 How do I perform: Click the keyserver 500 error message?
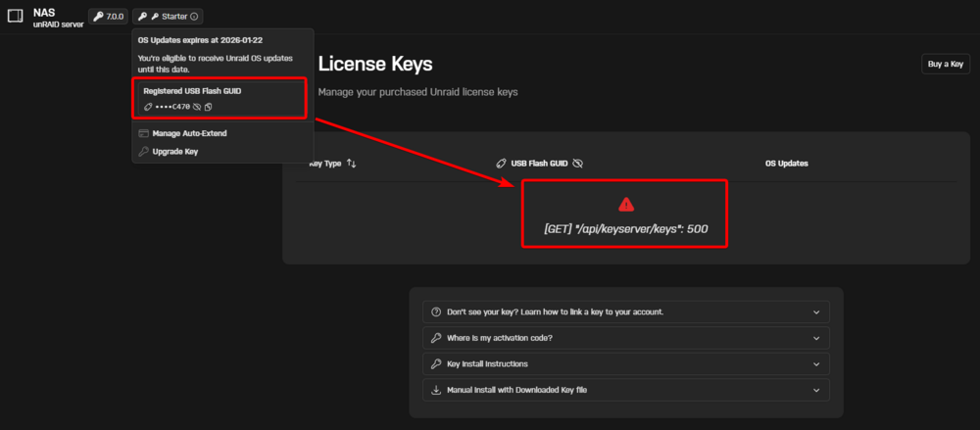click(625, 229)
